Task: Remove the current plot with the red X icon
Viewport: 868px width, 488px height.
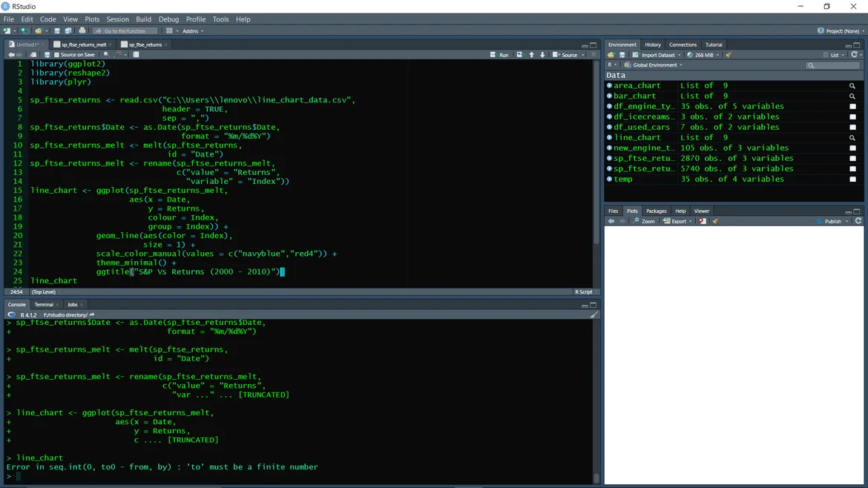Action: pos(702,221)
